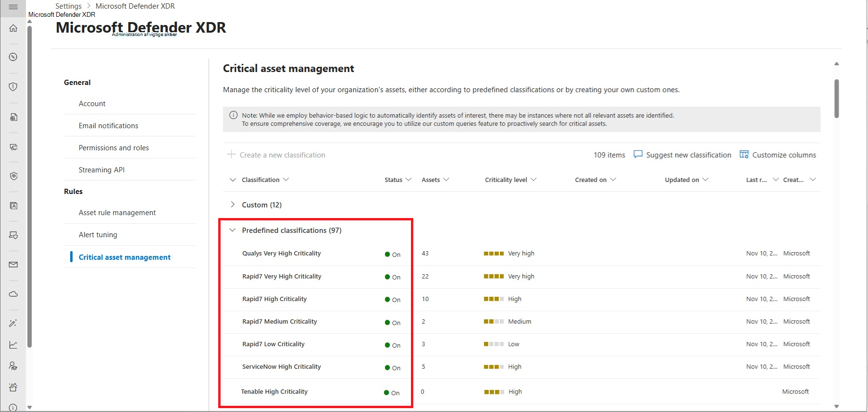Click the line chart reports icon

click(x=13, y=345)
